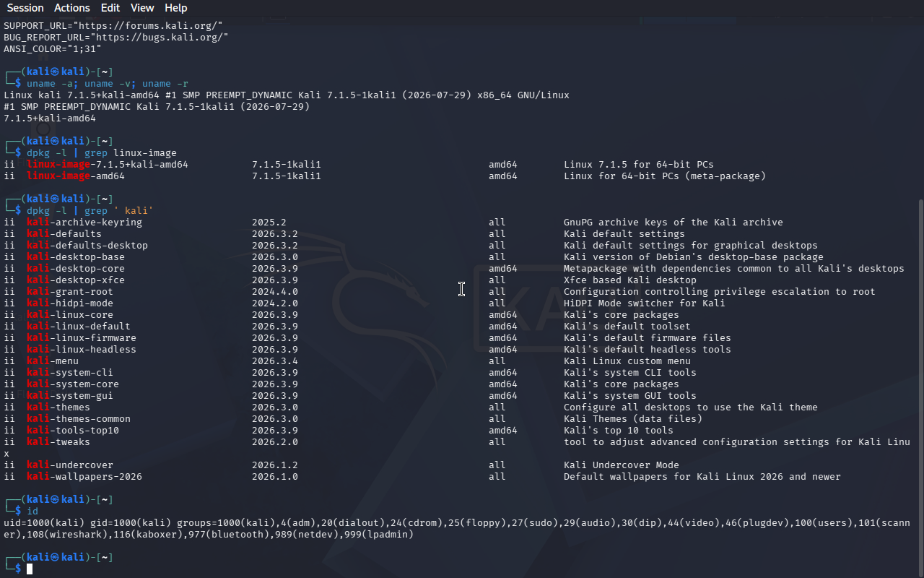Click the terminal's vertical scrollbar thumb
The width and height of the screenshot is (924, 578).
tap(919, 388)
